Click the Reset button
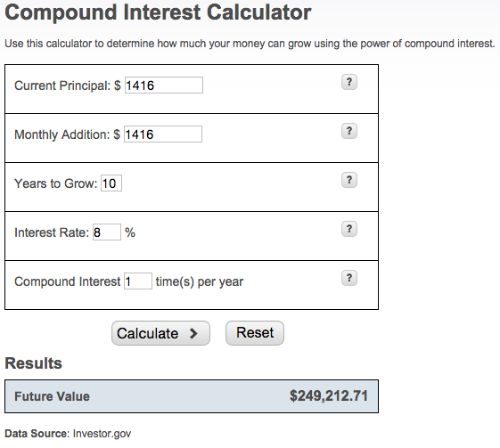 tap(255, 333)
